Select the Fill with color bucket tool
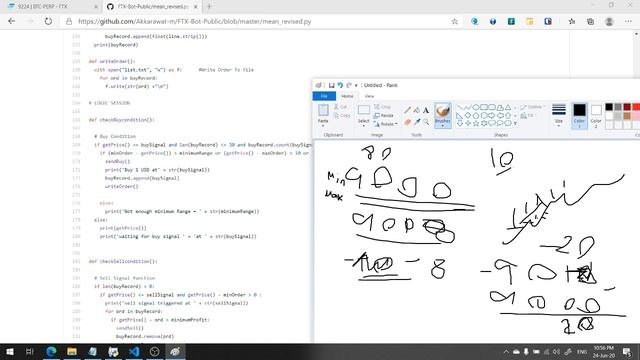 [417, 110]
